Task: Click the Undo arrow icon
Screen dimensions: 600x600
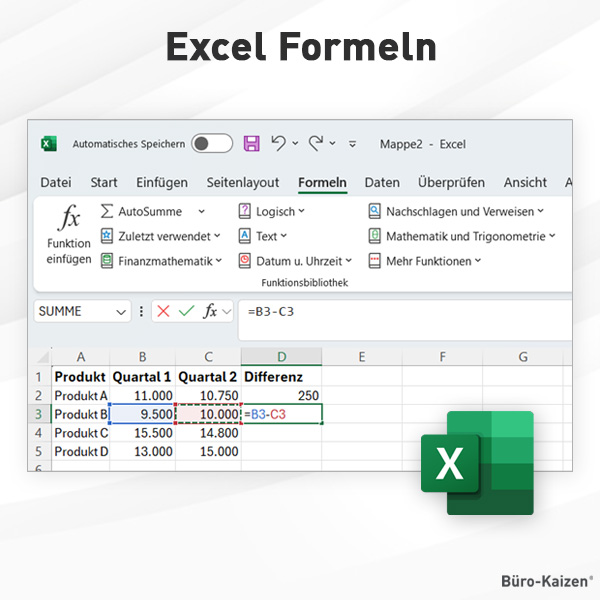Action: pyautogui.click(x=279, y=143)
